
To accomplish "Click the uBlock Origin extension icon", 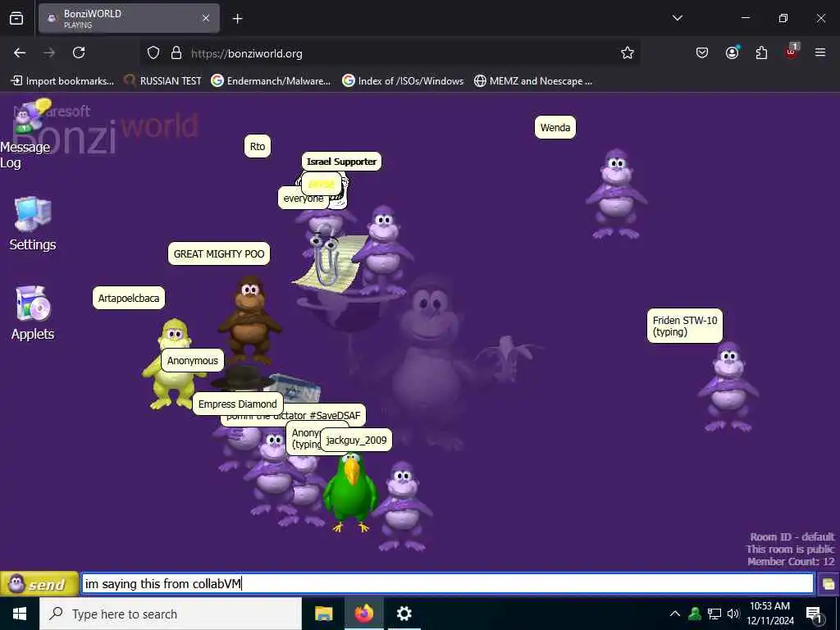I will pos(792,52).
